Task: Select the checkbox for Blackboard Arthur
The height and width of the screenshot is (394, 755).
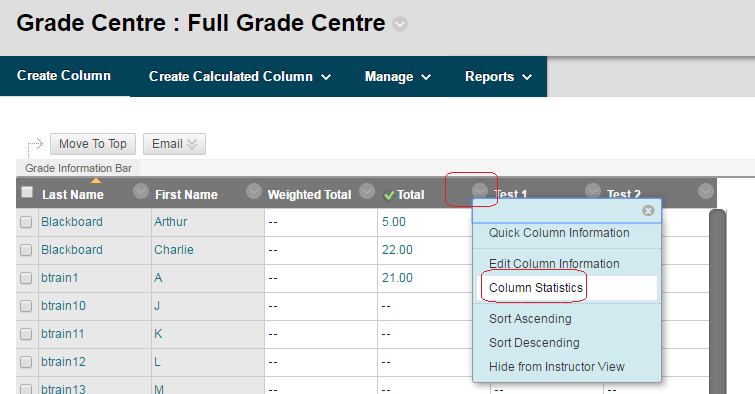Action: [26, 222]
